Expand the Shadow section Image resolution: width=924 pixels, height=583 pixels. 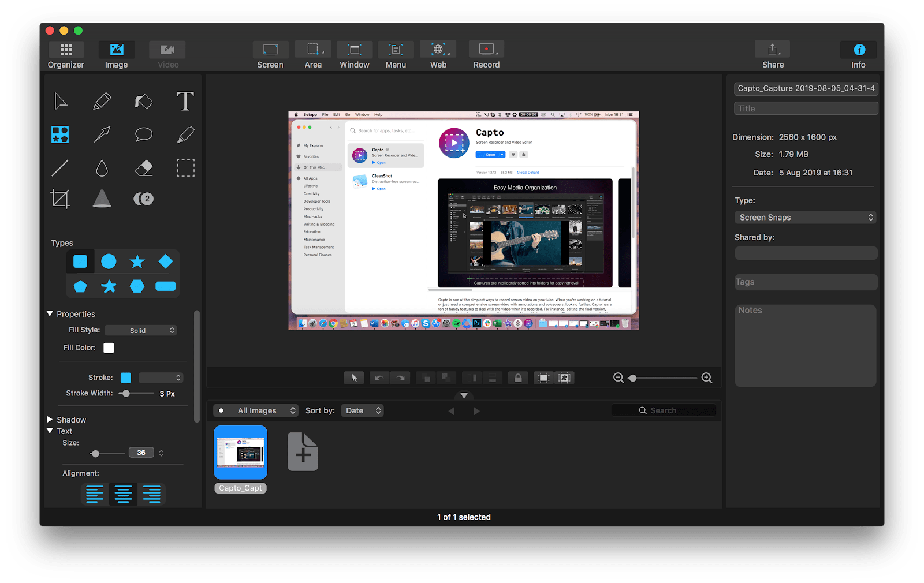click(x=50, y=420)
